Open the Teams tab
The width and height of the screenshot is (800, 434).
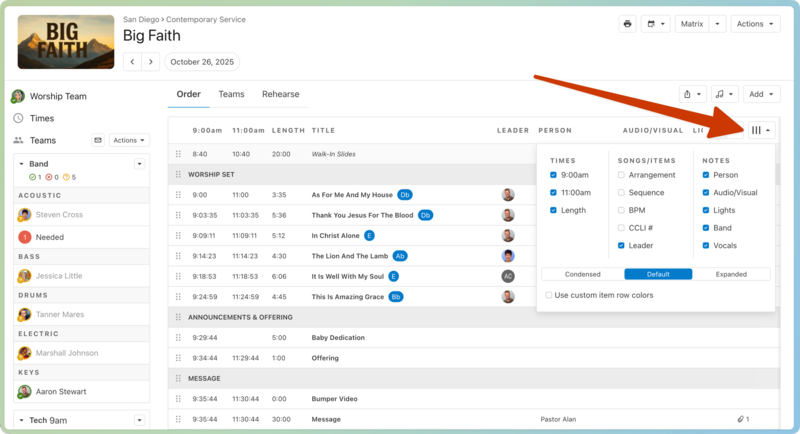tap(231, 94)
